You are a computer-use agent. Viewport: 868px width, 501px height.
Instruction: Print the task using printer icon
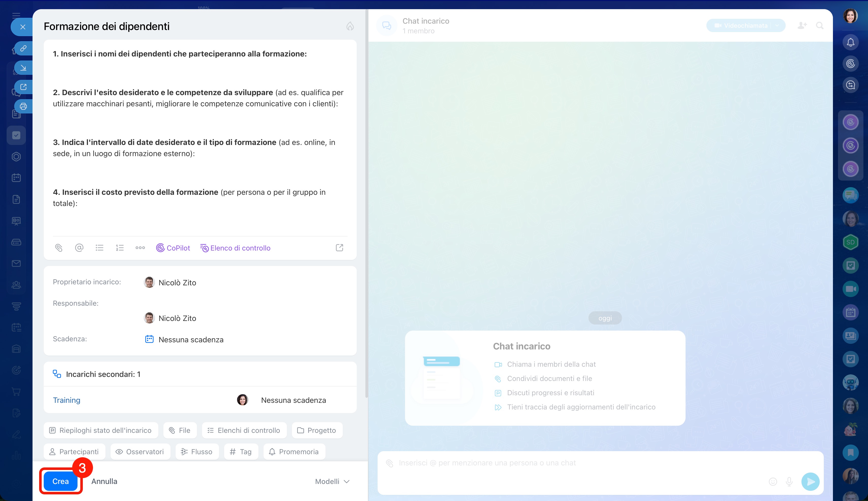pos(23,106)
